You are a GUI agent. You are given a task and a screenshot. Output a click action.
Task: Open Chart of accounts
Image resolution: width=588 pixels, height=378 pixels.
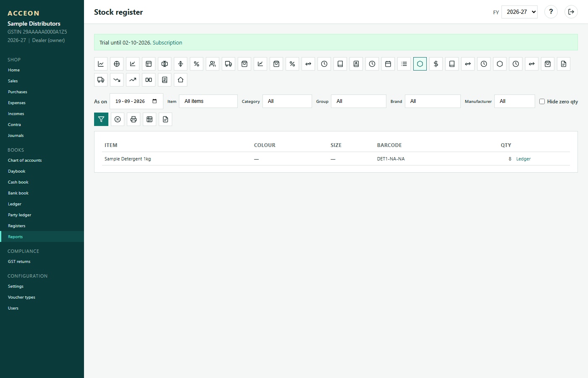pos(42,160)
